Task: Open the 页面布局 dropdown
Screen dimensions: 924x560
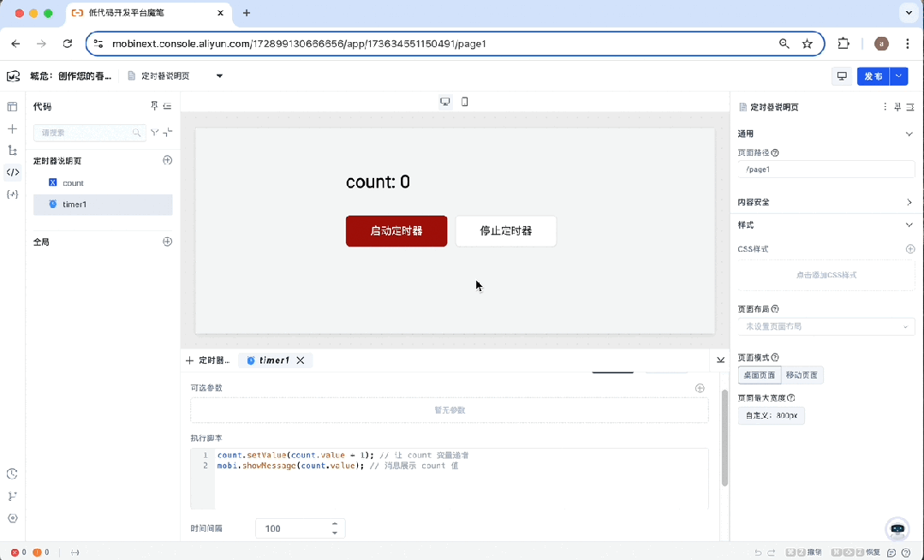Action: pos(826,326)
